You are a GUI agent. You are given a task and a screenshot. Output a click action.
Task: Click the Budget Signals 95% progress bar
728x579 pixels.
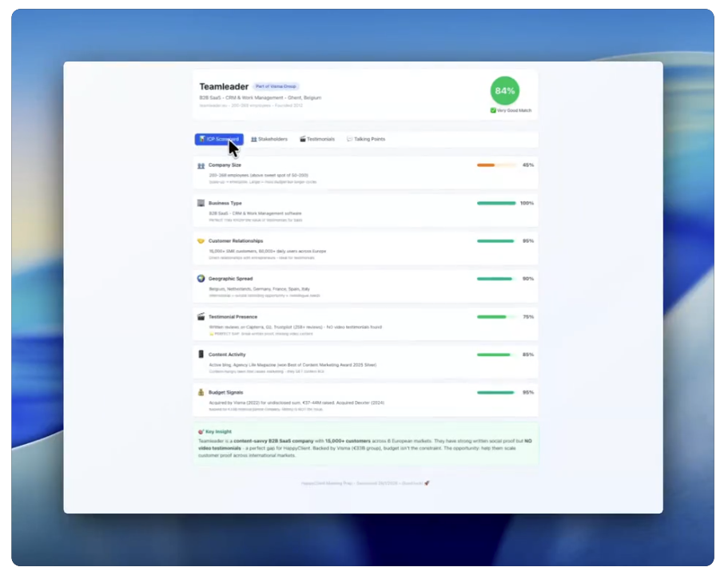point(496,392)
